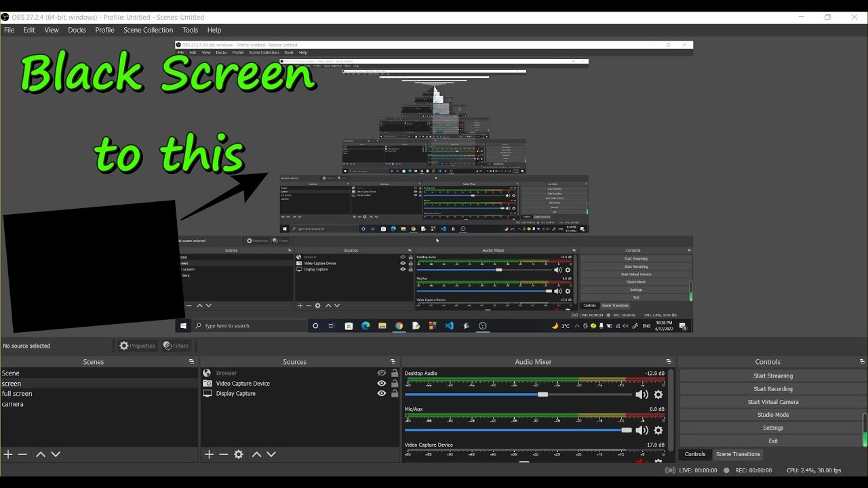Select the 'screen' scene
This screenshot has width=868, height=488.
click(99, 384)
